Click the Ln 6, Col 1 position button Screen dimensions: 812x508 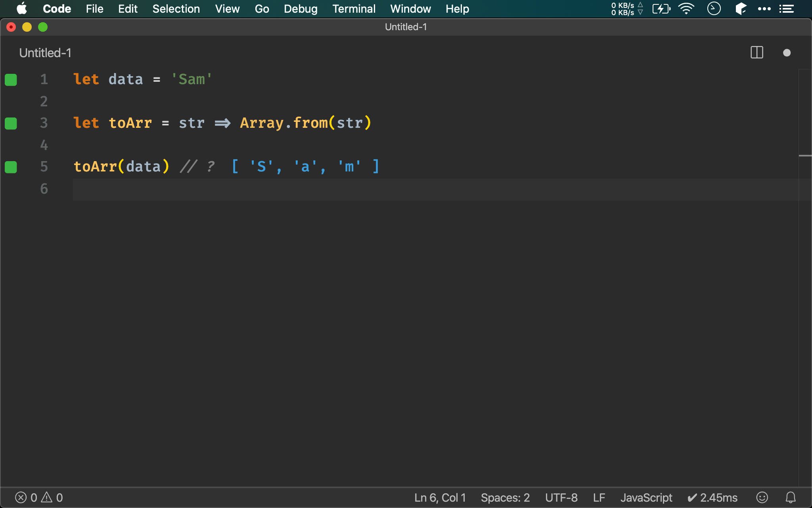[440, 497]
